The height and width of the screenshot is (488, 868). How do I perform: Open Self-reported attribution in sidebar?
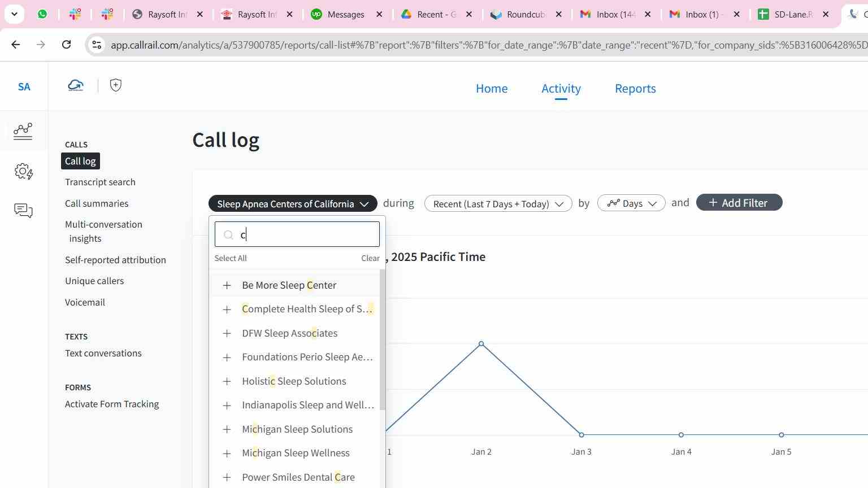(115, 260)
